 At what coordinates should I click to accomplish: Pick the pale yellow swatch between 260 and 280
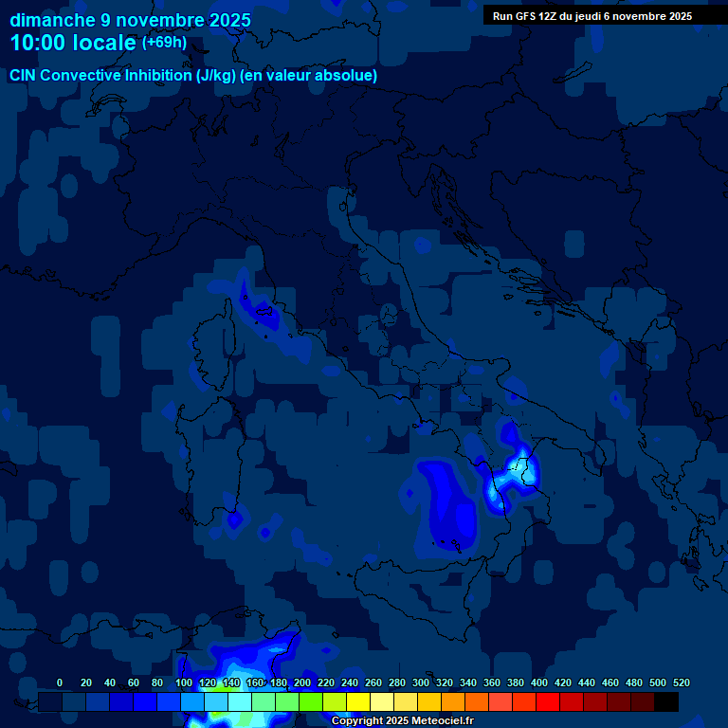(x=382, y=701)
